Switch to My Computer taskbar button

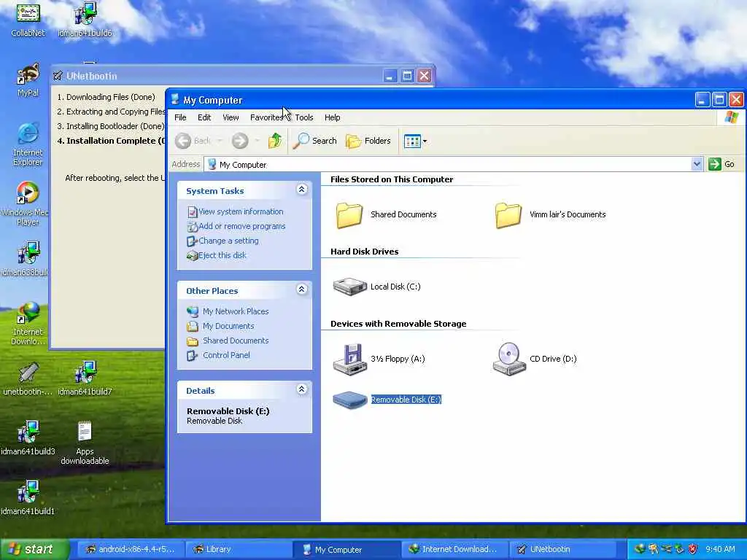[x=347, y=549]
